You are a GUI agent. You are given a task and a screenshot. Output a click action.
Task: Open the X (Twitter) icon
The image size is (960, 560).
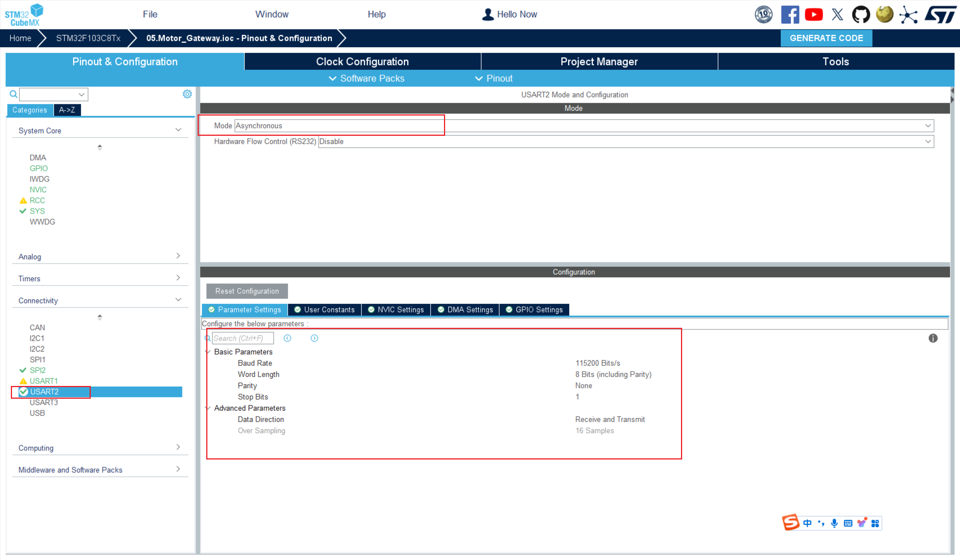click(x=837, y=15)
